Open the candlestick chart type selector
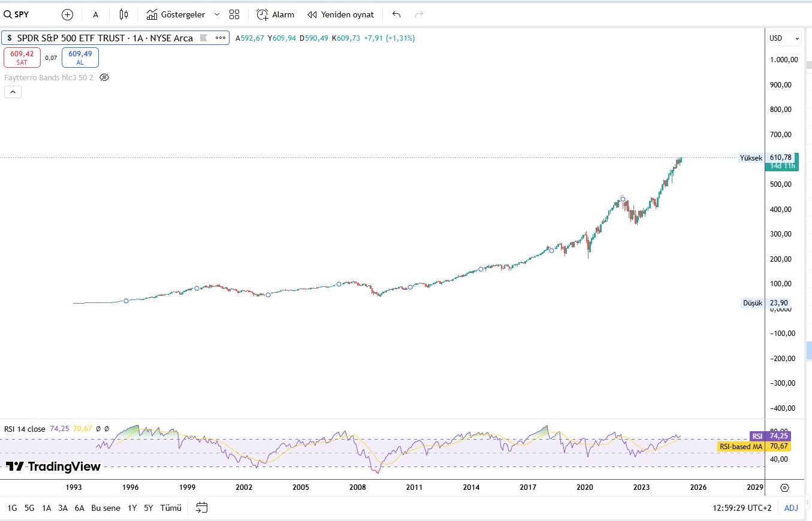The height and width of the screenshot is (521, 812). [124, 14]
